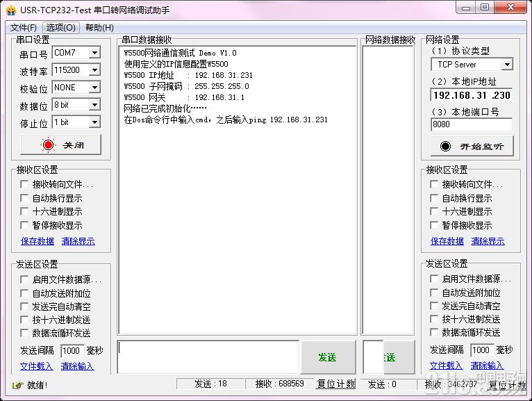Click serial 清除显示 link
The width and height of the screenshot is (532, 401).
(78, 241)
